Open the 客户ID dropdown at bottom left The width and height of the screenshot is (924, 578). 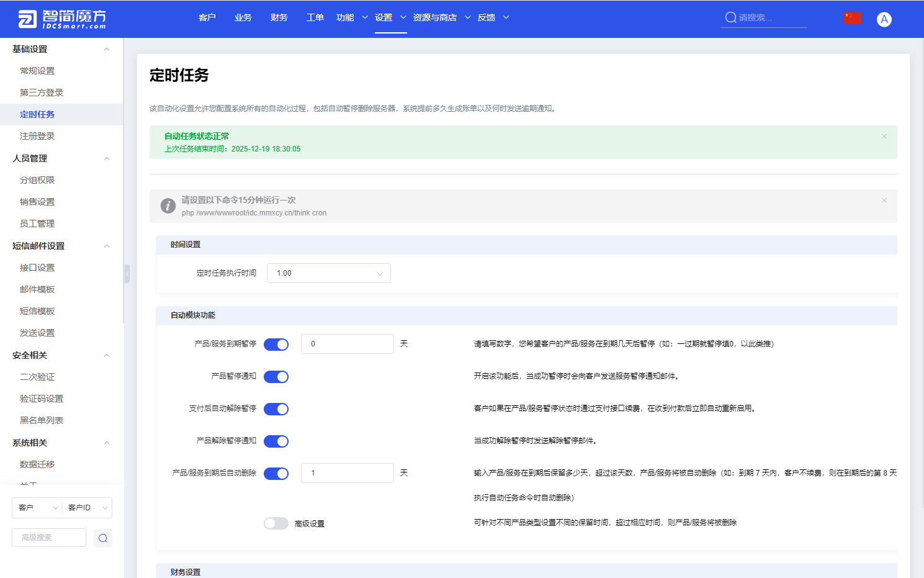click(87, 507)
